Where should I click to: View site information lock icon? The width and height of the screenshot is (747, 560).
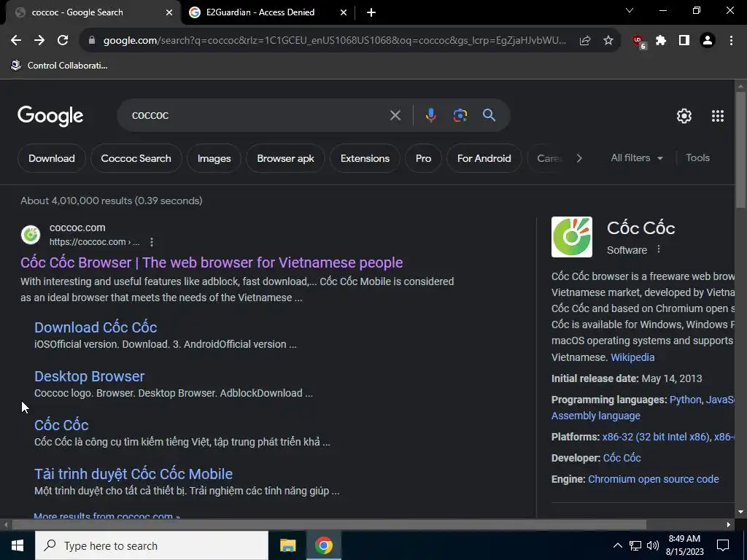92,41
